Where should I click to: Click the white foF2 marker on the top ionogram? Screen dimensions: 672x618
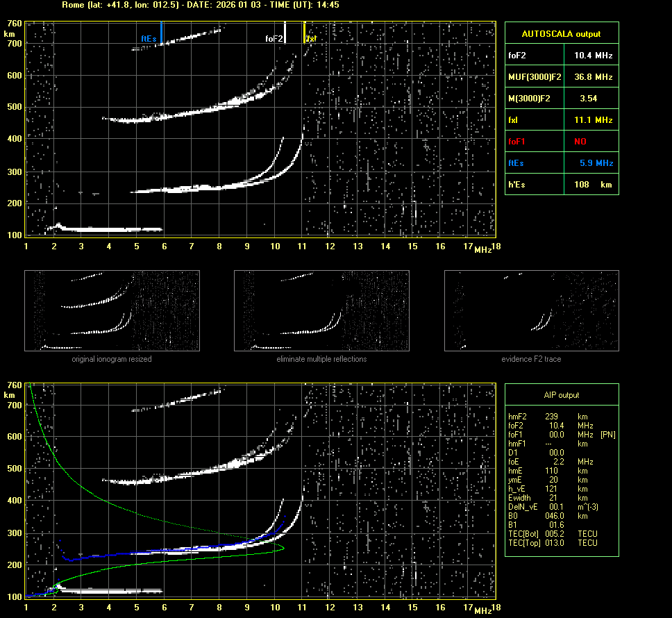tap(285, 32)
